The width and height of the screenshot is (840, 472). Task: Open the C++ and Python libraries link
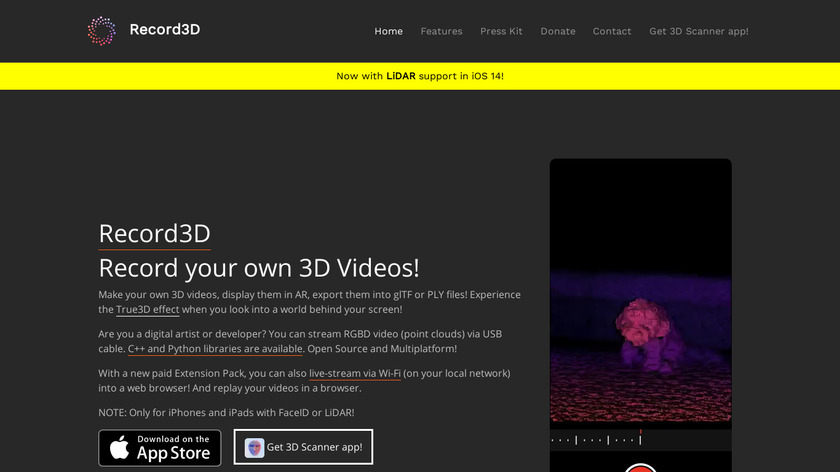215,349
